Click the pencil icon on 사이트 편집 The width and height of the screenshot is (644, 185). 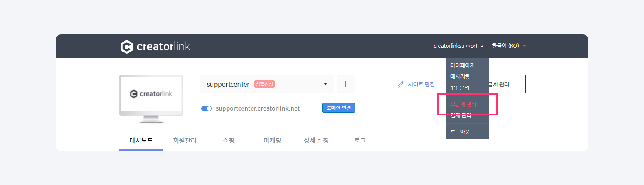[401, 84]
